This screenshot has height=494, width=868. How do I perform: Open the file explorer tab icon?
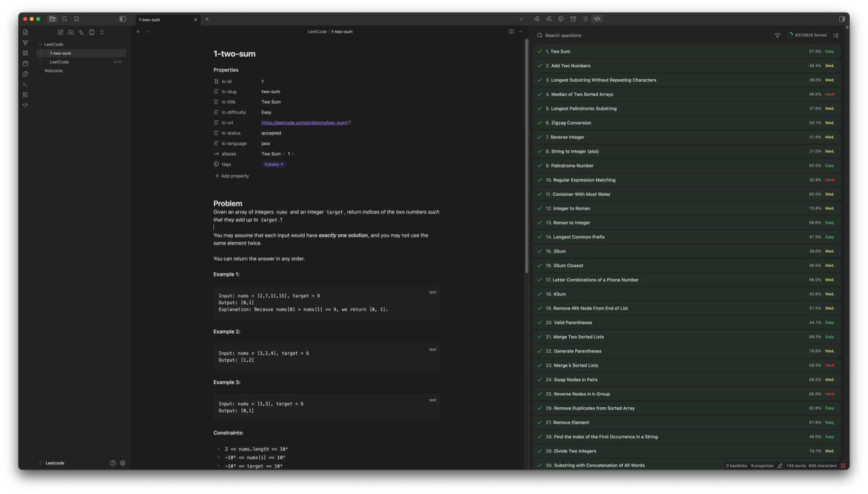tap(53, 19)
